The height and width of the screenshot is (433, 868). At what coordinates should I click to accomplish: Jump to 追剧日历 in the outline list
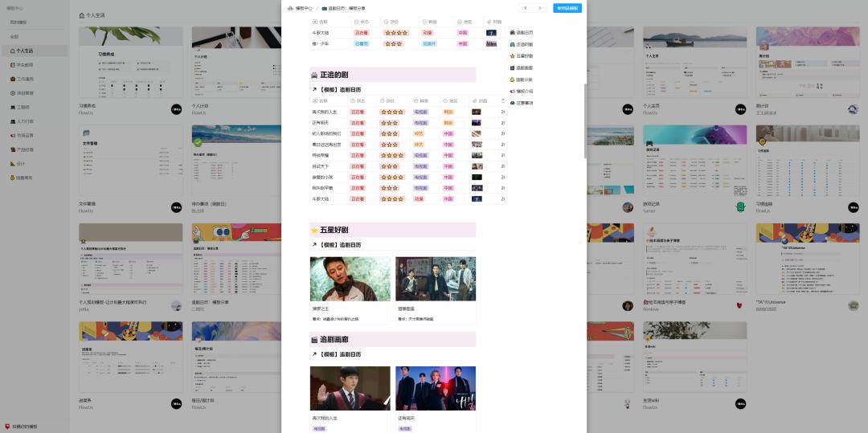coord(522,33)
